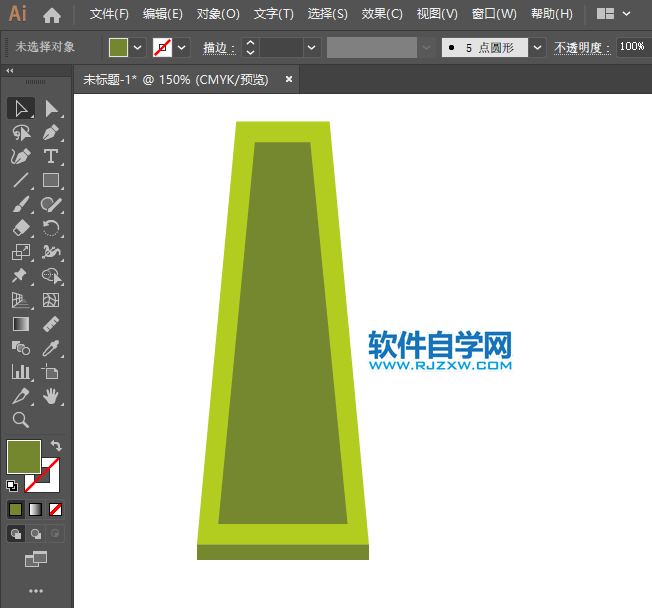The image size is (652, 608).
Task: Select the Hand tool
Action: tap(51, 396)
